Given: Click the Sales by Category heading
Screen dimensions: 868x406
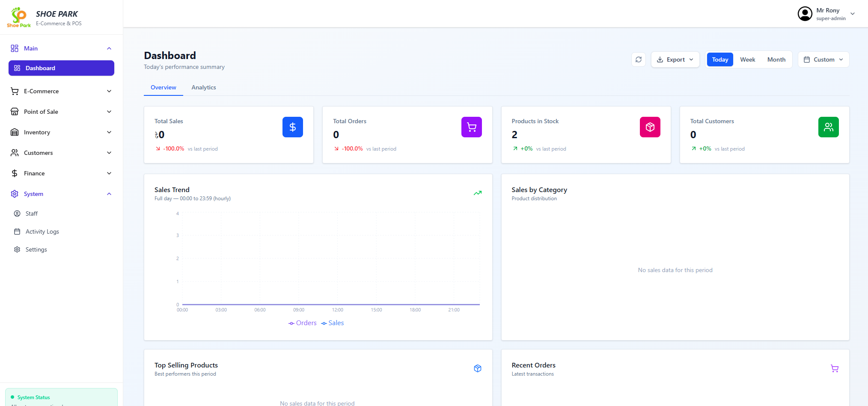Looking at the screenshot, I should click(x=539, y=190).
